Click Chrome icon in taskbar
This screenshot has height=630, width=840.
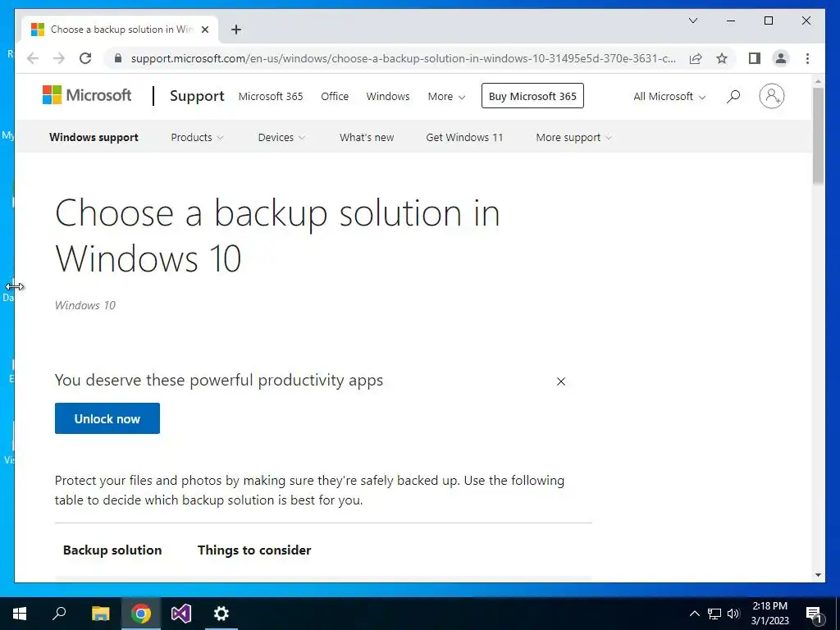coord(141,614)
